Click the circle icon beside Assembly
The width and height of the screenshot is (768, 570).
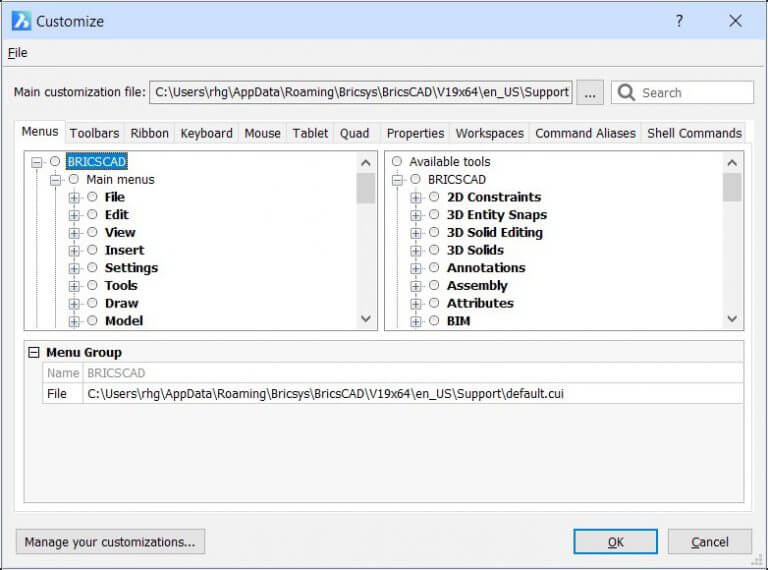point(434,285)
